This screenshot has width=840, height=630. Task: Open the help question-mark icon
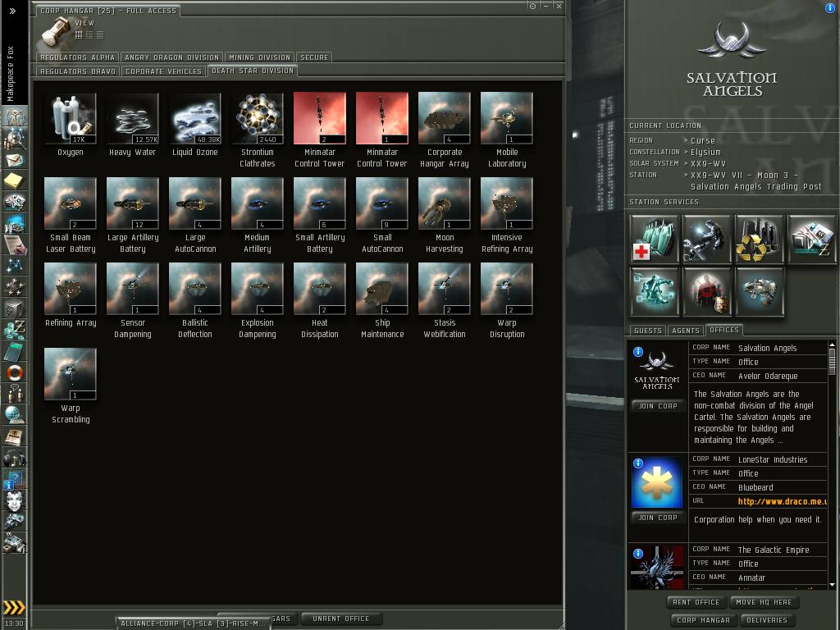tap(15, 479)
